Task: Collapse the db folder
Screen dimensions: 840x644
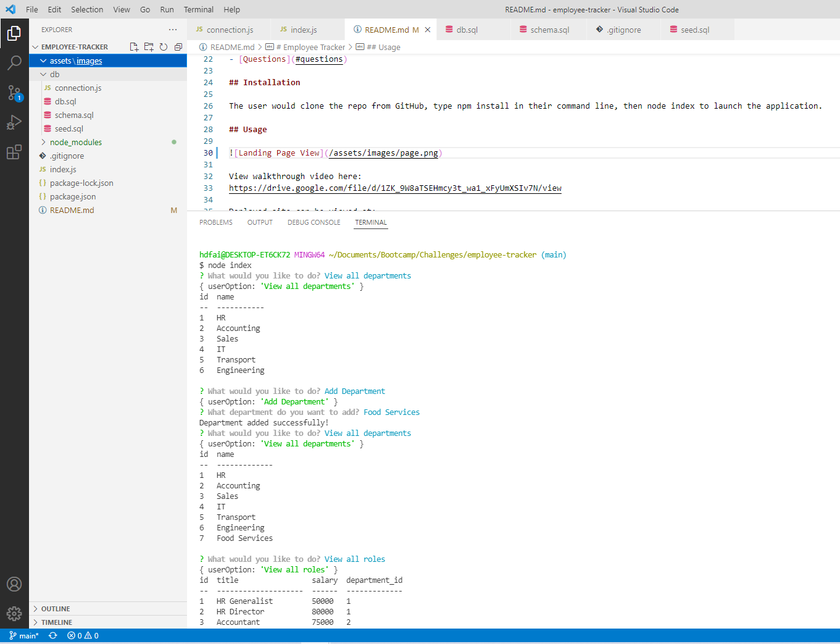Action: [54, 74]
